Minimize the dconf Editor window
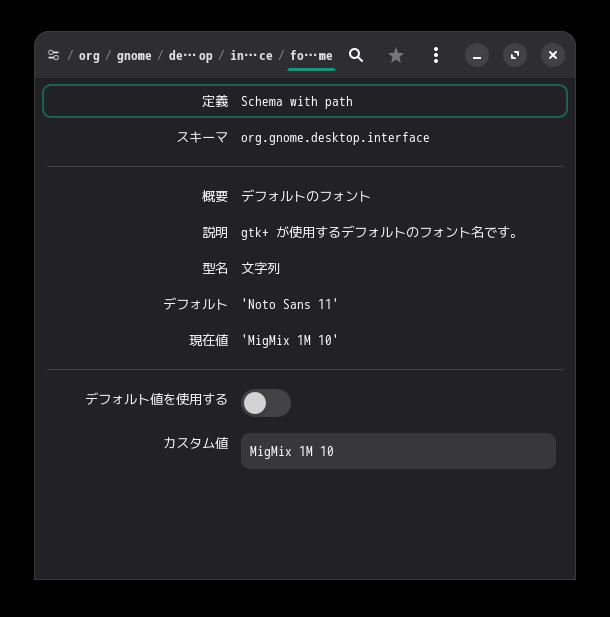610x617 pixels. pos(477,56)
